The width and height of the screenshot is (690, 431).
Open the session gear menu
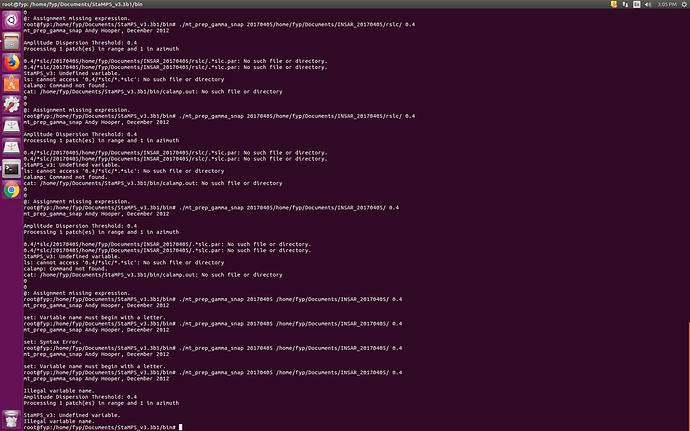coord(684,4)
